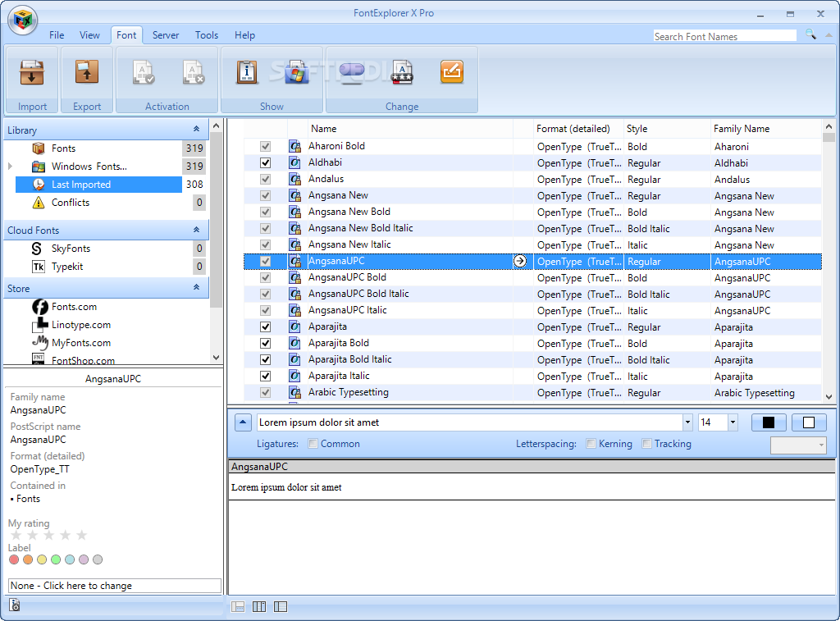Screen dimensions: 840x621
Task: Toggle the Aparajita Bold Italic checkbox
Action: [x=265, y=359]
